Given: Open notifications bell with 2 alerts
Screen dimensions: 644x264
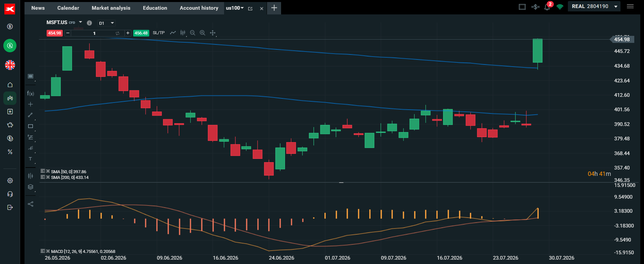Looking at the screenshot, I should tap(547, 7).
